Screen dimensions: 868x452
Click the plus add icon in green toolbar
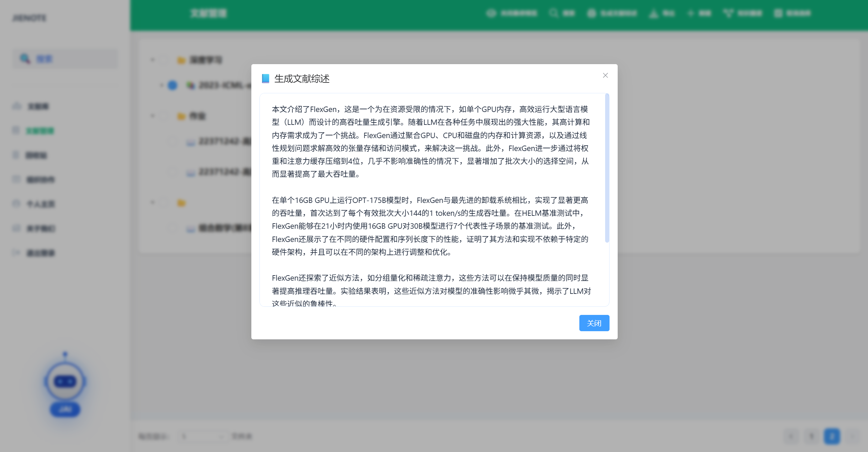[x=690, y=13]
